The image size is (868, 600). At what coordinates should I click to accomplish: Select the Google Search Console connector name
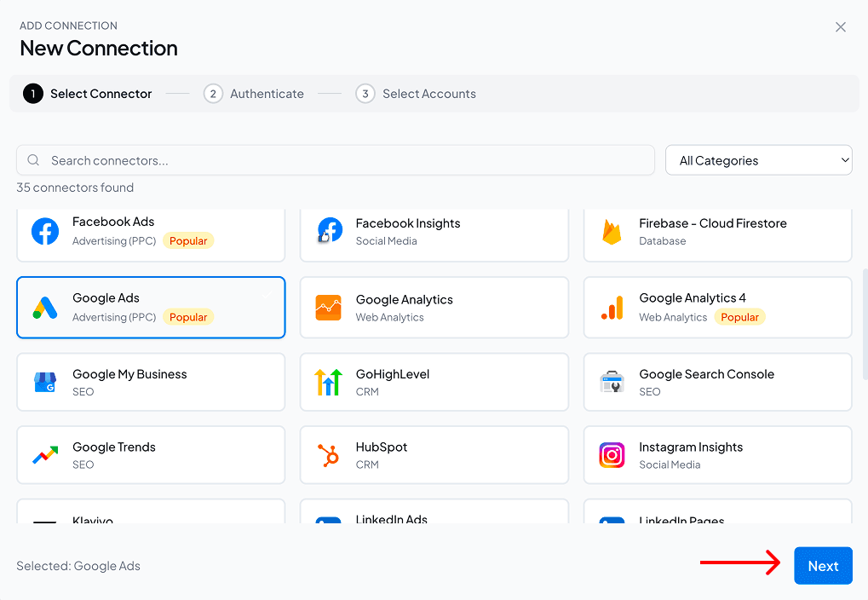click(706, 374)
